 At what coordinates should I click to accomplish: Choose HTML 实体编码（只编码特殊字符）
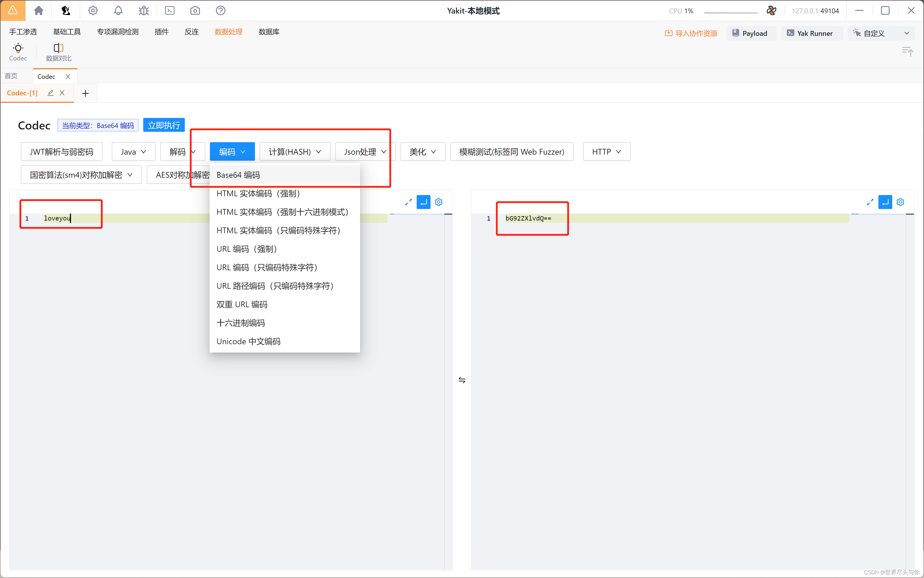point(284,231)
